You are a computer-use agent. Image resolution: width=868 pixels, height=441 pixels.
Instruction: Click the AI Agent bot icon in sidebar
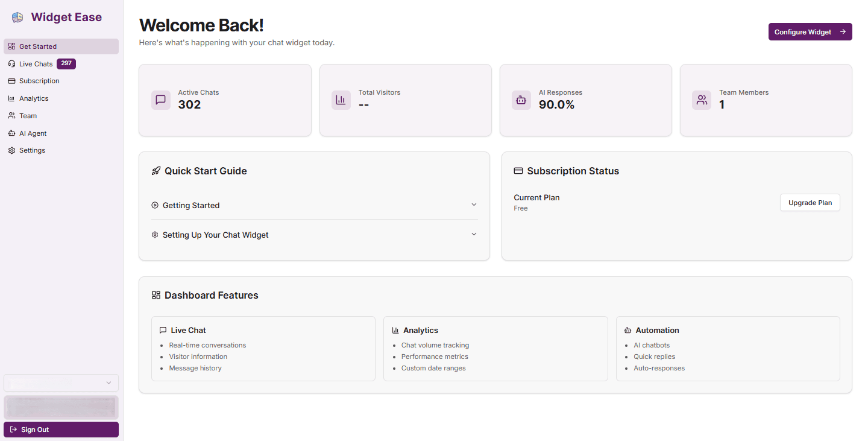coord(11,133)
